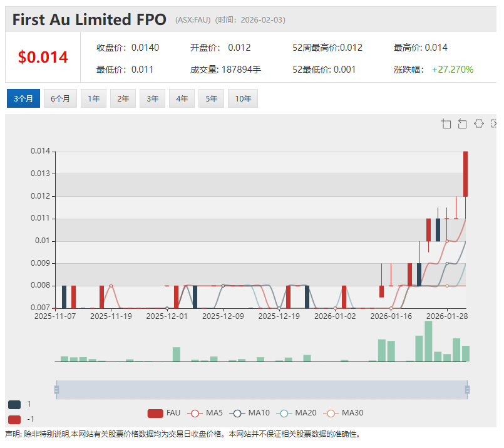This screenshot has height=448, width=504.
Task: Click the 成交量 187894手 text
Action: [225, 70]
